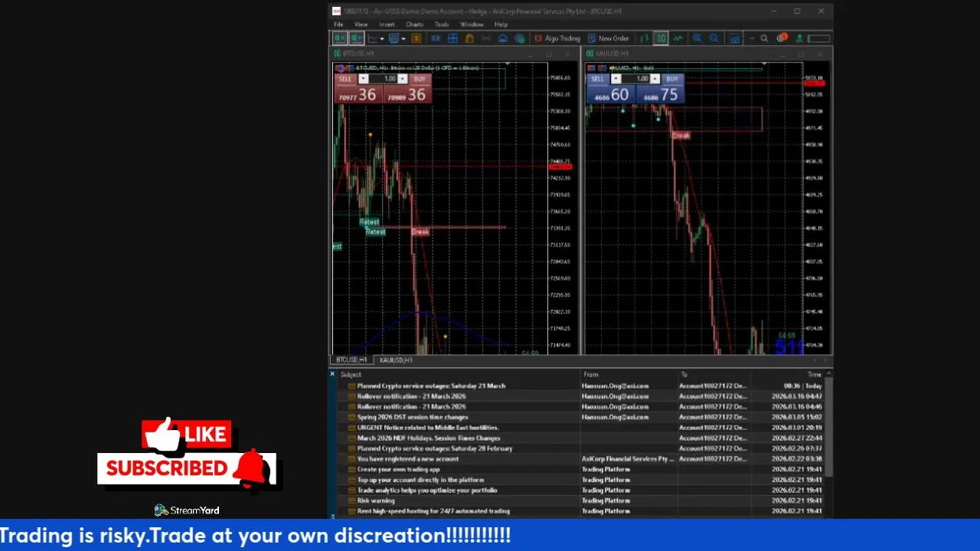Click the second green chart toolbar icon
980x551 pixels.
pyautogui.click(x=357, y=38)
